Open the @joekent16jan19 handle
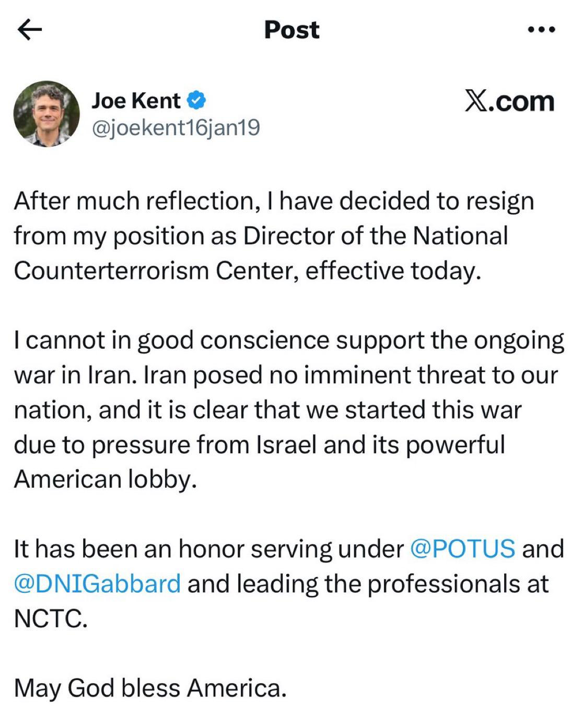 coord(176,127)
